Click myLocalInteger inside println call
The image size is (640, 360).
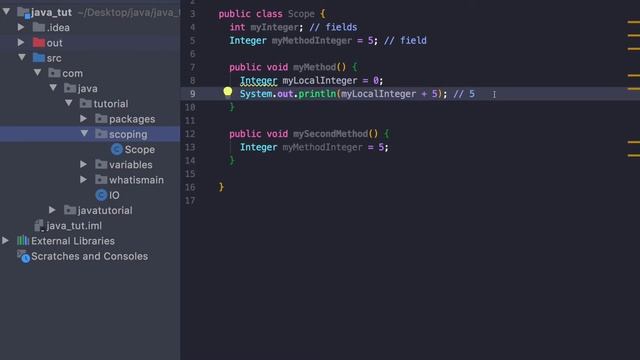(378, 94)
